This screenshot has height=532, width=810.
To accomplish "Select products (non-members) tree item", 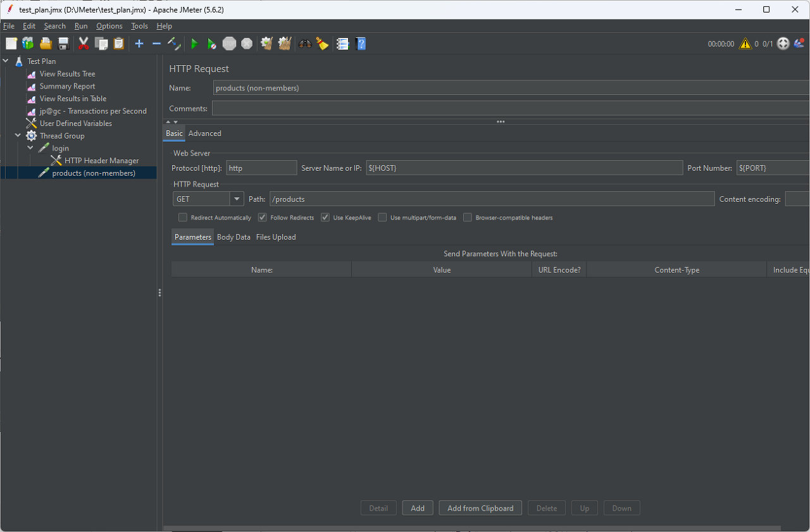I will [94, 173].
